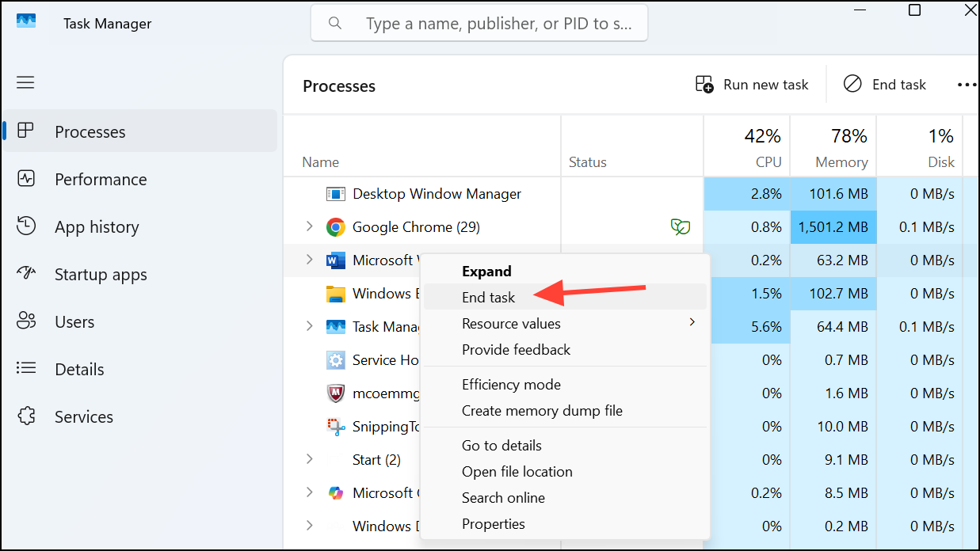Click the Details list icon
The image size is (980, 551).
pos(26,369)
